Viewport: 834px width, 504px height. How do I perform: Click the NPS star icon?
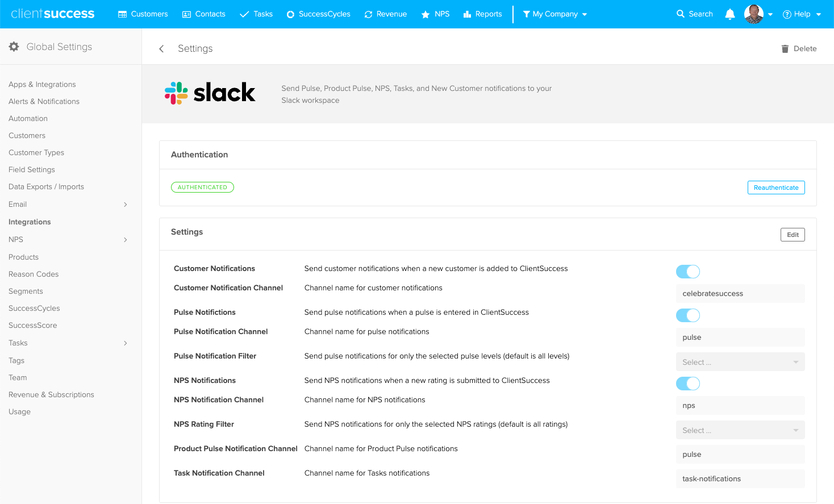point(425,14)
